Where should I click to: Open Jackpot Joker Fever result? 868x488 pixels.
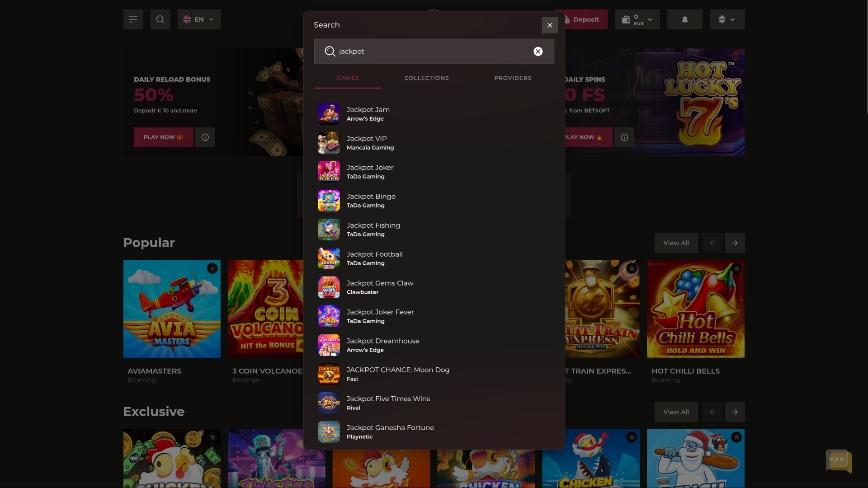pyautogui.click(x=434, y=316)
